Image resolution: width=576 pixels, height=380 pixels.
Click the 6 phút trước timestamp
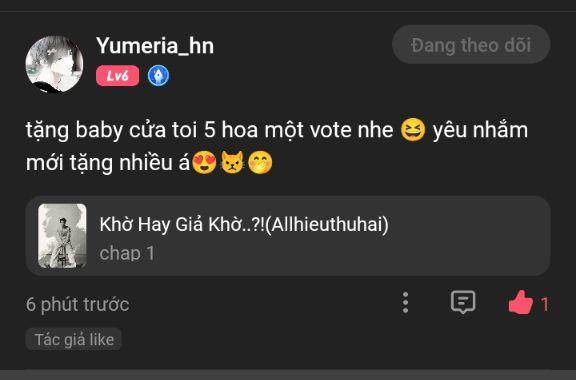click(x=78, y=305)
